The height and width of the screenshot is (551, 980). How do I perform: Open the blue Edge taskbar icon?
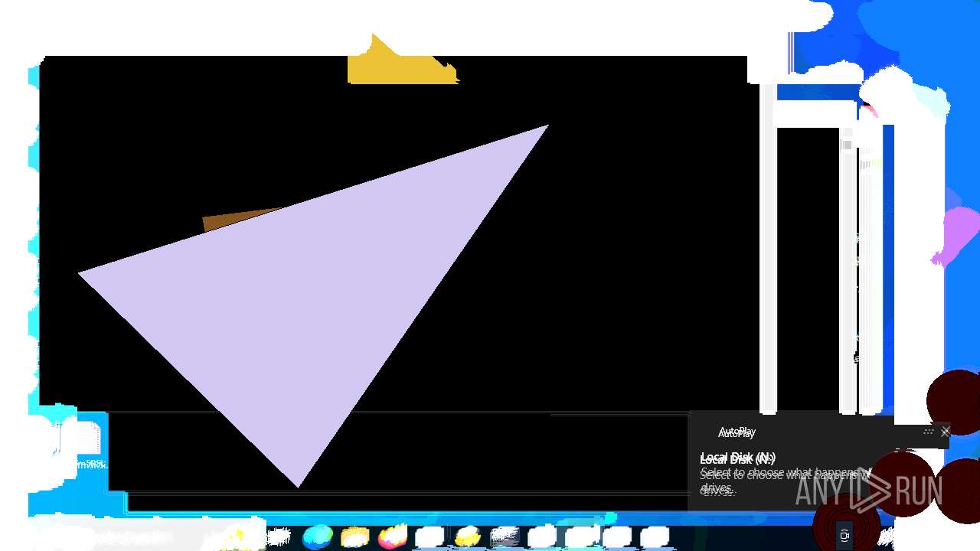(317, 537)
